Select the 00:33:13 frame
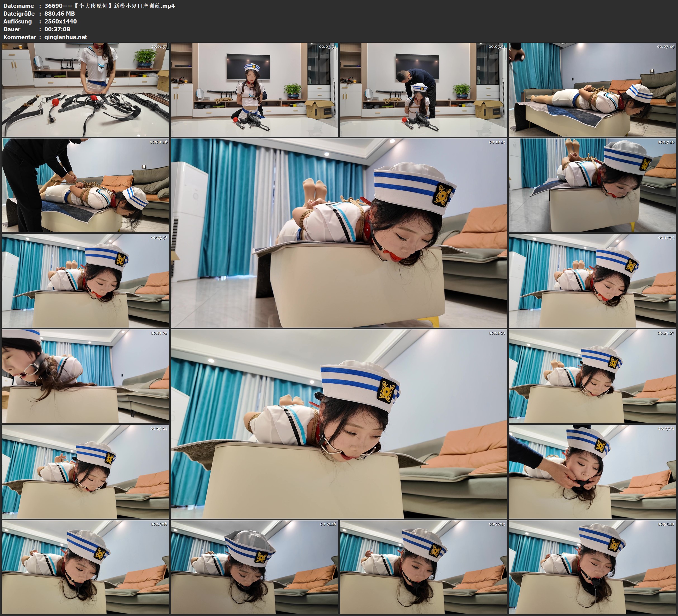This screenshot has height=616, width=678. click(x=423, y=567)
